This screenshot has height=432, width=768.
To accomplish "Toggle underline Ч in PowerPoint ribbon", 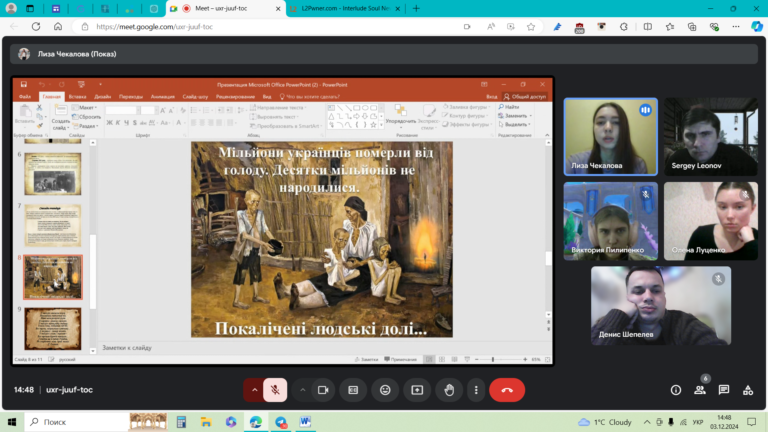I will [x=126, y=122].
